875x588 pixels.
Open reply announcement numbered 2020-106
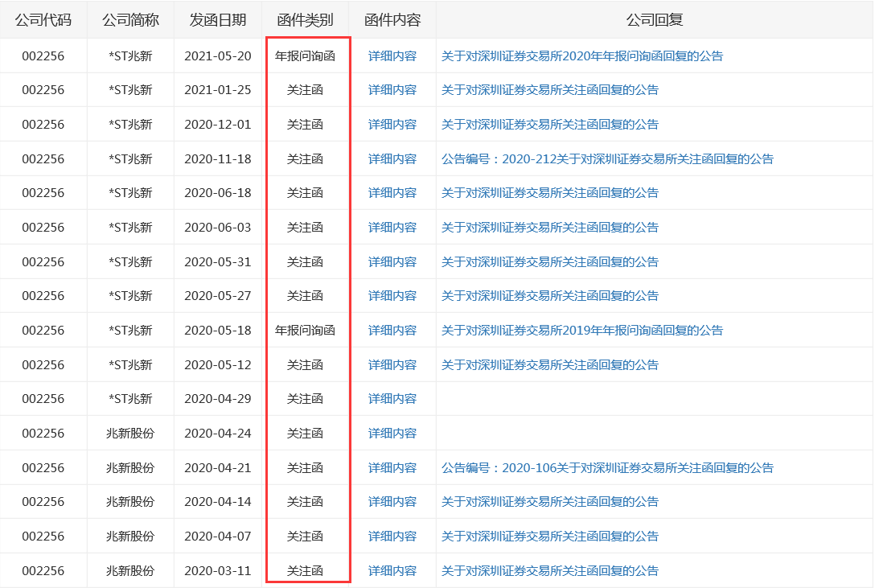coord(607,468)
